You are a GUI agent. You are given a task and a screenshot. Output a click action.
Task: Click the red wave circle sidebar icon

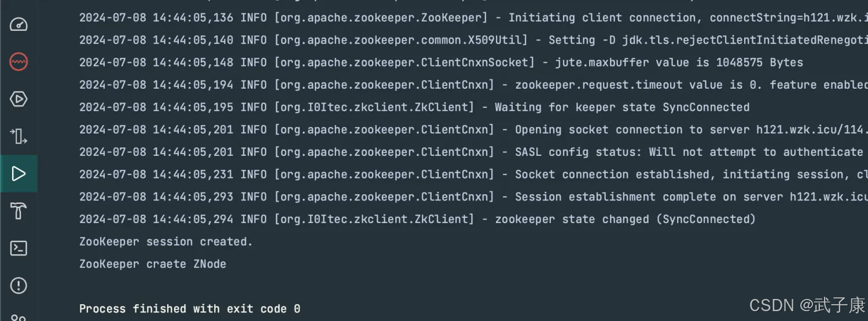tap(19, 62)
